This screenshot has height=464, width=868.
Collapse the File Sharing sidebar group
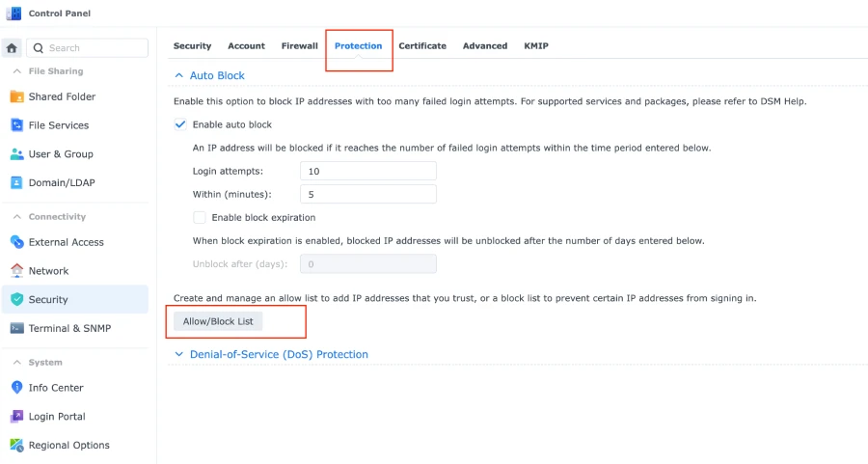click(x=17, y=71)
